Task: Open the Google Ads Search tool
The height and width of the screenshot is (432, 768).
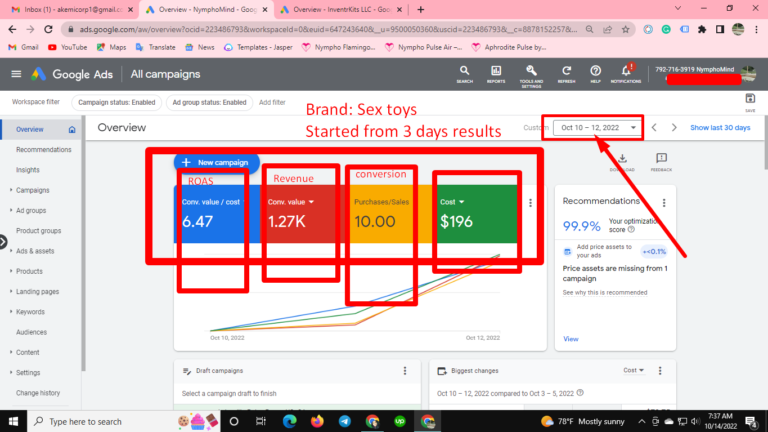Action: coord(465,71)
